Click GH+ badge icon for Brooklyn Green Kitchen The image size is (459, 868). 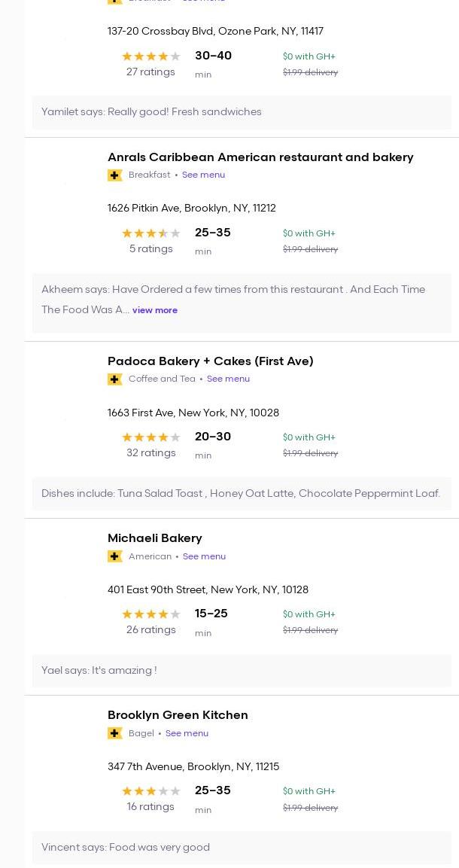pos(115,733)
